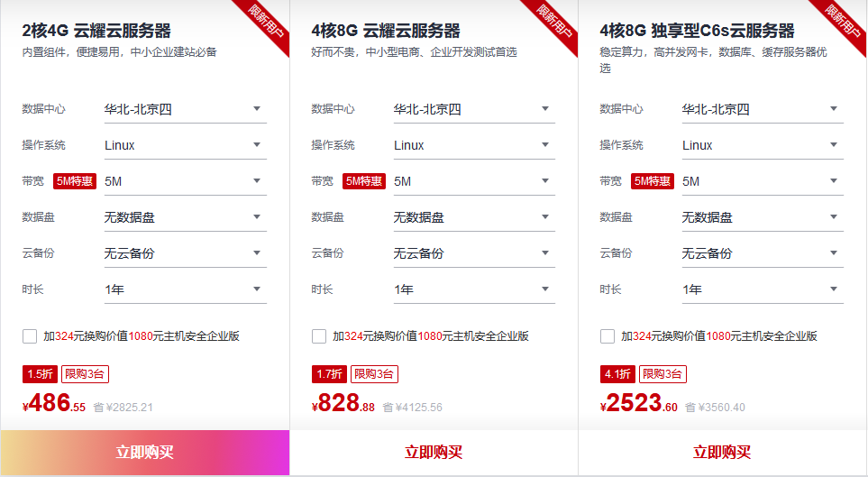Image resolution: width=868 pixels, height=477 pixels.
Task: Tick the 加324元换购 checkbox on 2核4G card
Action: coord(30,336)
